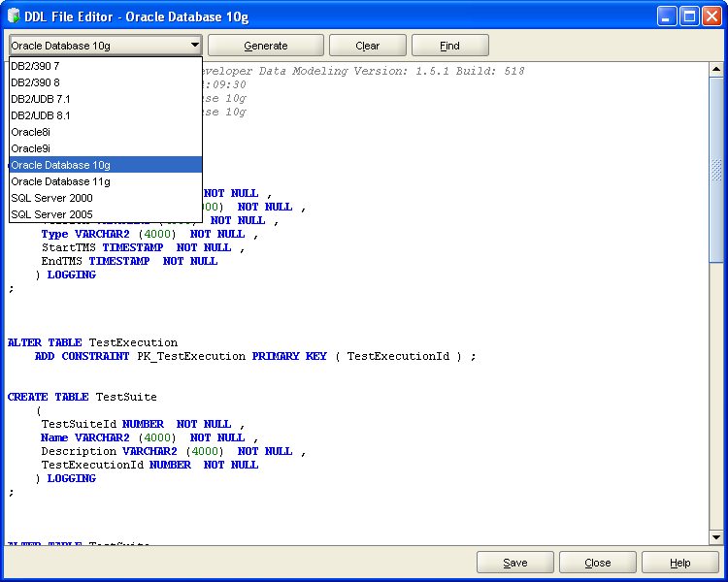This screenshot has width=728, height=582.
Task: Click 'CREATE TABLE TestSuite' line
Action: 83,397
